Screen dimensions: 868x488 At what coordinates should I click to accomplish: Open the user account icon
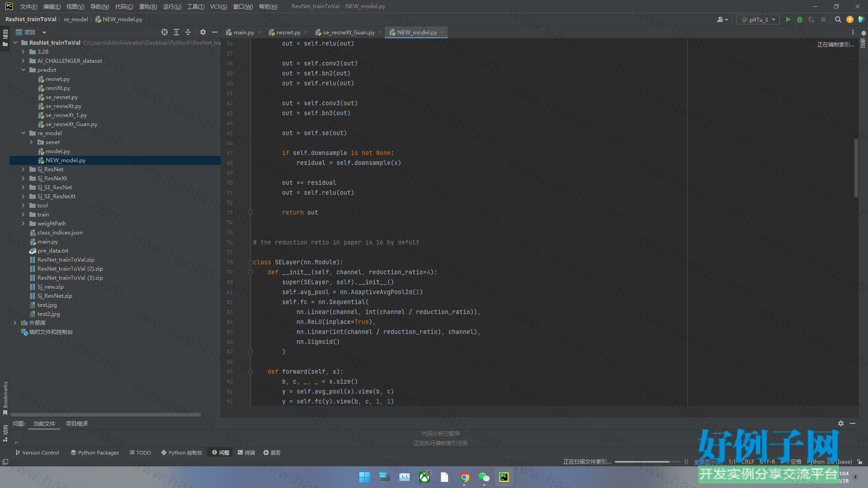point(722,19)
